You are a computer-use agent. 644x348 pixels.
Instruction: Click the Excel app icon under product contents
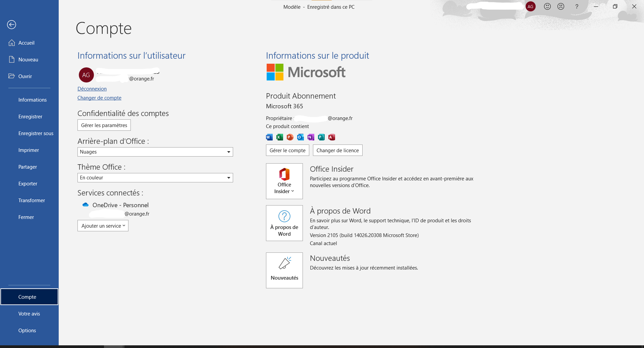tap(280, 137)
